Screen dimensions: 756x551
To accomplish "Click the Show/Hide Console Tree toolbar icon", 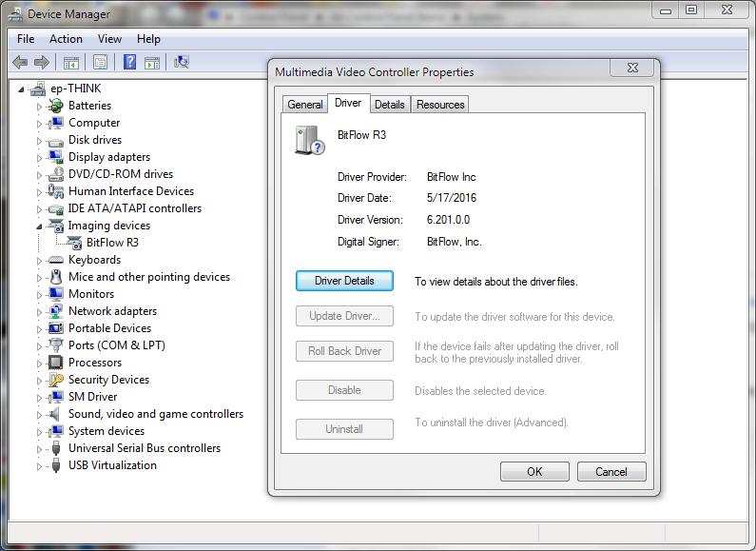I will click(x=70, y=63).
